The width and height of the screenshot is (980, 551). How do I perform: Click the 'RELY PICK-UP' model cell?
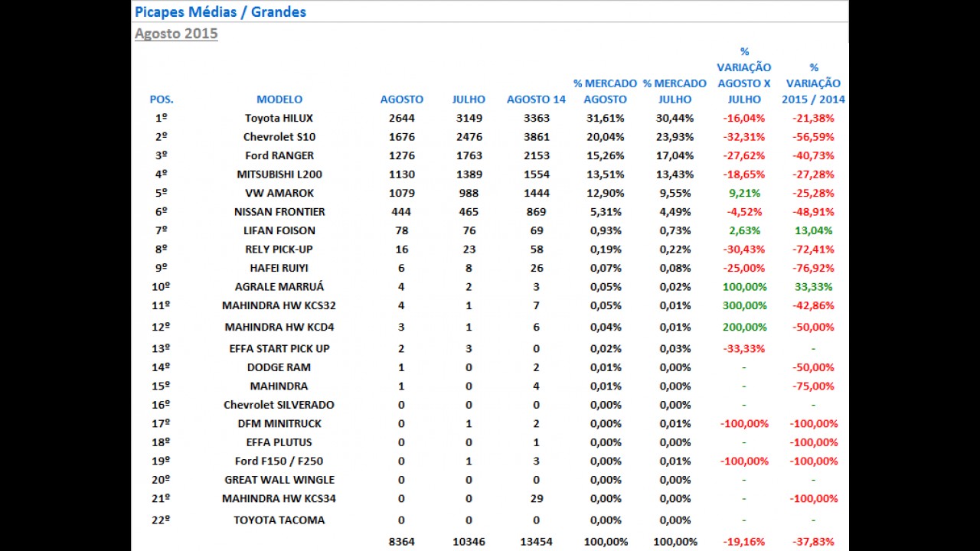[x=279, y=249]
